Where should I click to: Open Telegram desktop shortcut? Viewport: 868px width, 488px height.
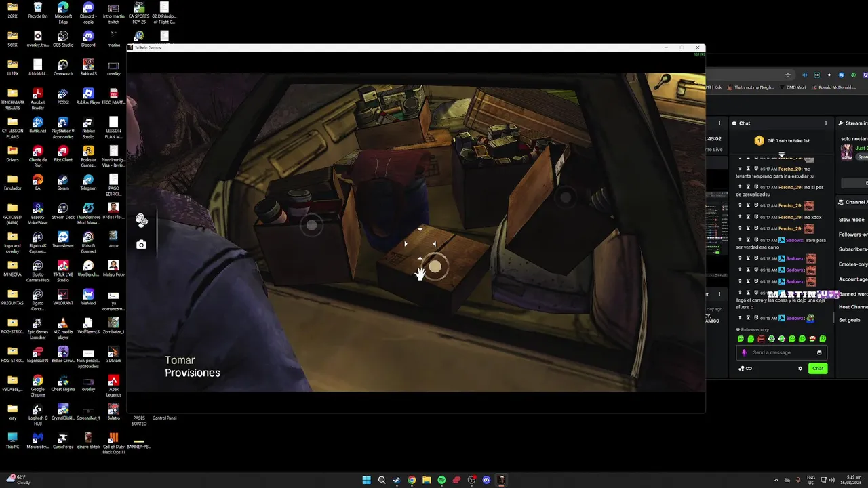click(88, 182)
